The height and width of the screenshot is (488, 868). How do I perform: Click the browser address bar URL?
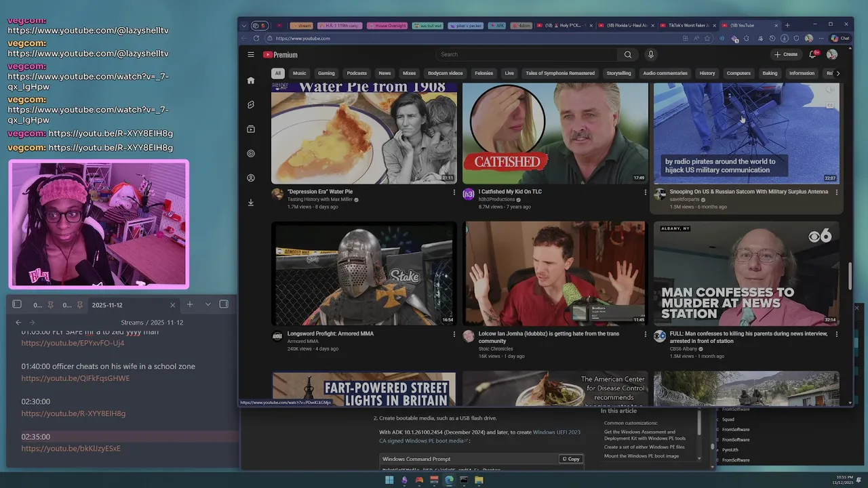point(302,39)
